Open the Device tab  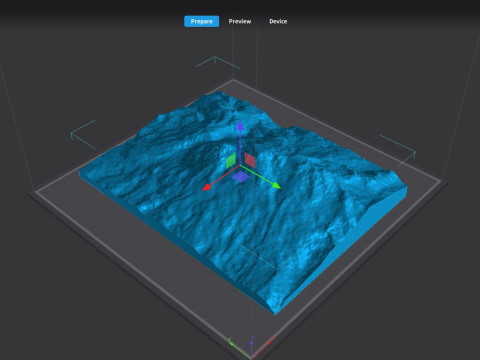coord(278,21)
